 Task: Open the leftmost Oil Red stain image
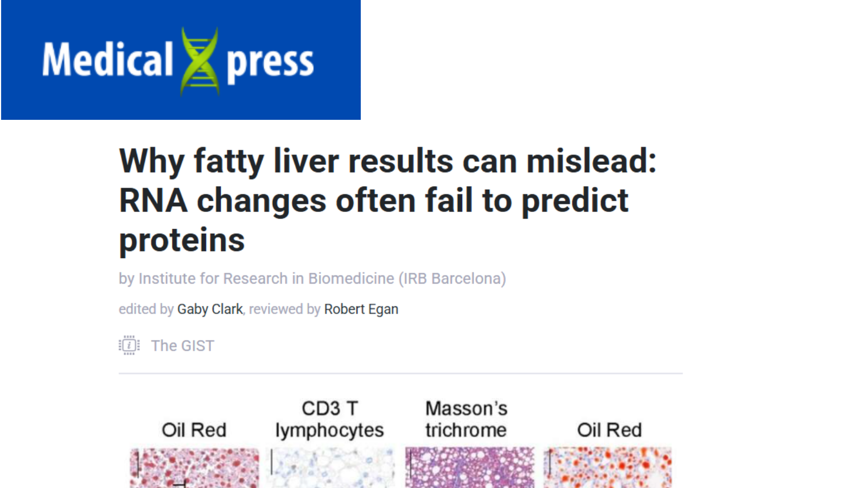tap(194, 467)
